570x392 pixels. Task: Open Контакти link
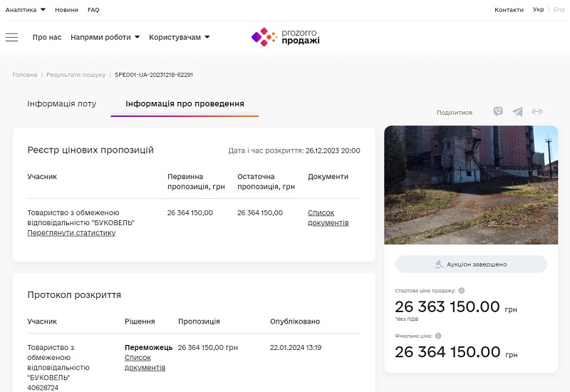[x=509, y=10]
